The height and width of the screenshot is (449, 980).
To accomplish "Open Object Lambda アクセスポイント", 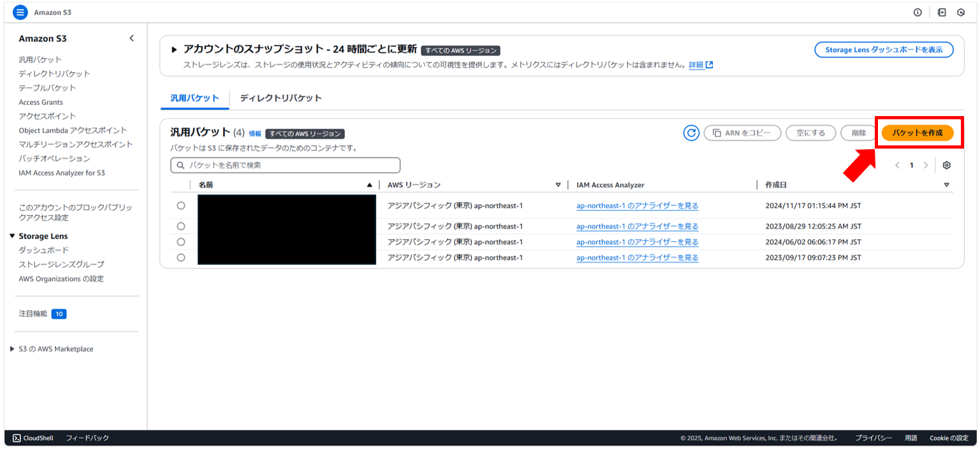I will (x=73, y=130).
